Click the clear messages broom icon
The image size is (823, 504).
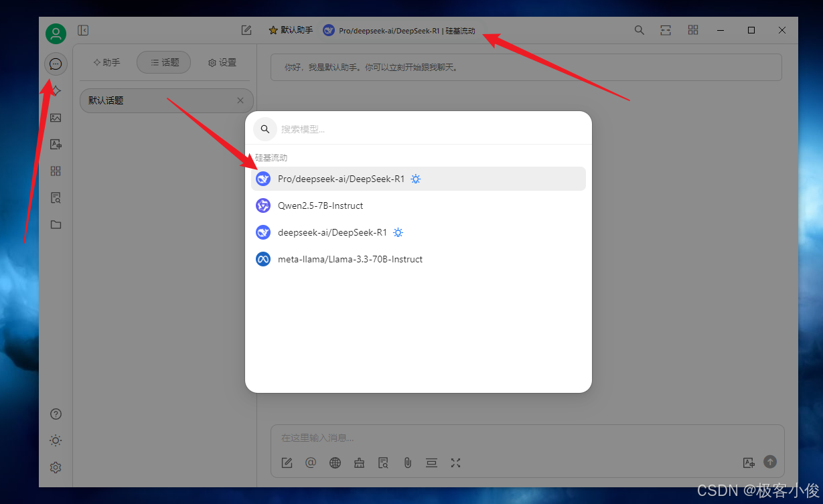[x=359, y=463]
